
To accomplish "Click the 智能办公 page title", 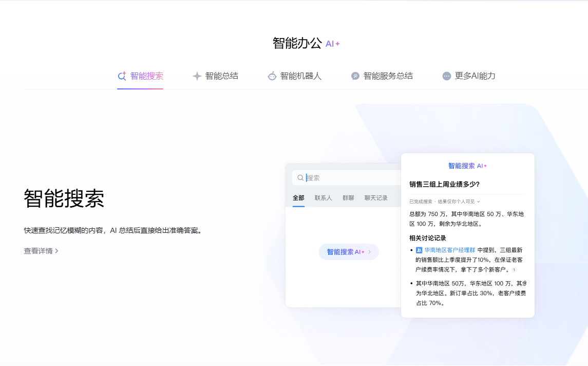I will point(297,44).
